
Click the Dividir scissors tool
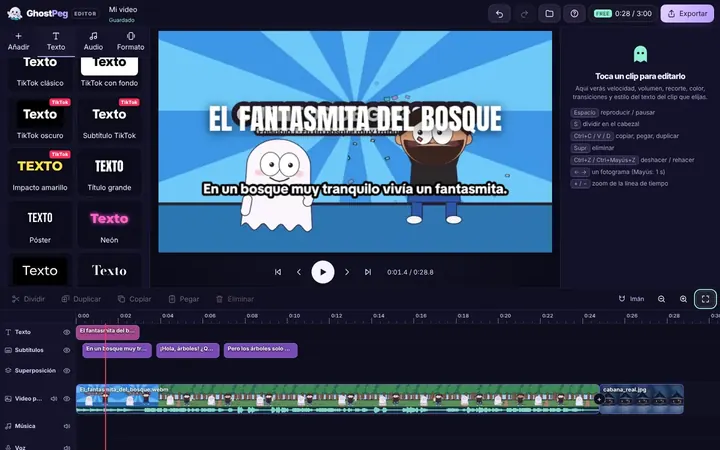click(28, 299)
